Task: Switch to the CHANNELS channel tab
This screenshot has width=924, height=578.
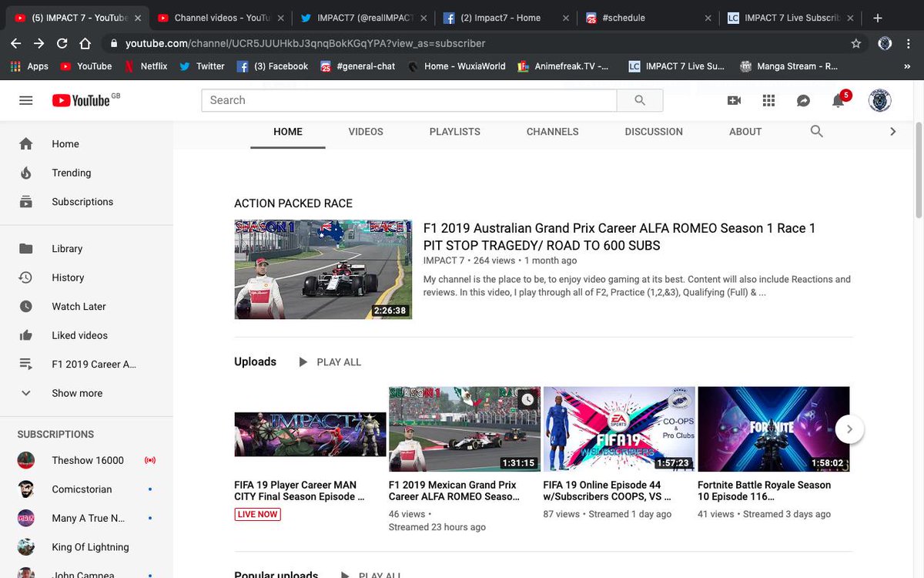Action: pyautogui.click(x=553, y=132)
